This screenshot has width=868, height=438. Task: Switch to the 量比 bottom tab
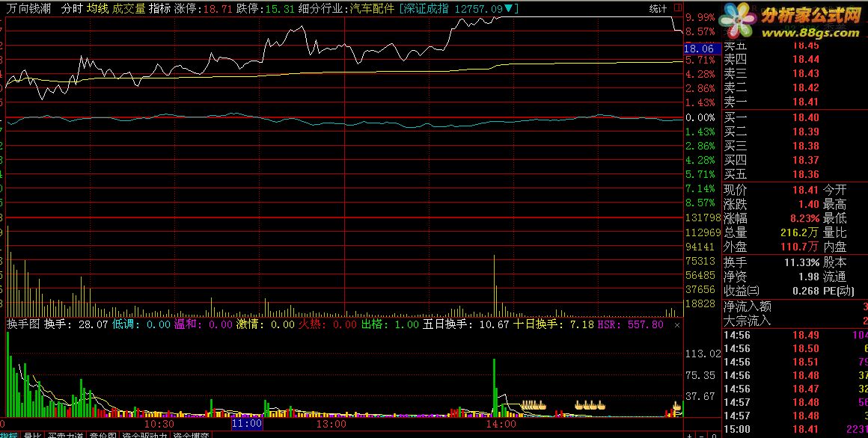coord(32,436)
